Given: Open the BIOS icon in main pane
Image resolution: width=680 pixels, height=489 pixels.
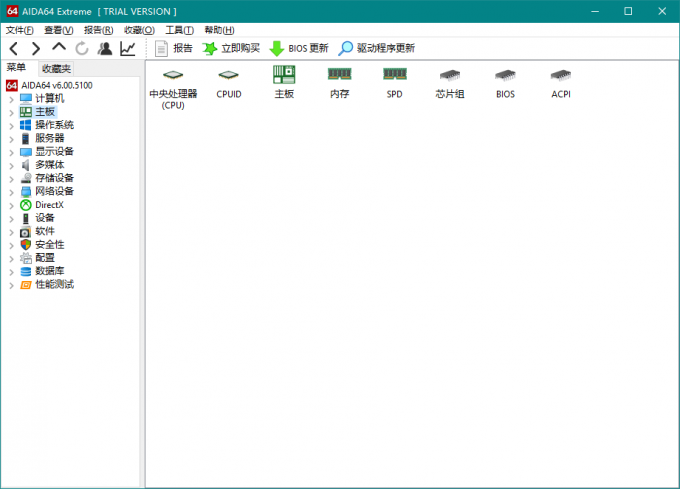Looking at the screenshot, I should (x=505, y=83).
